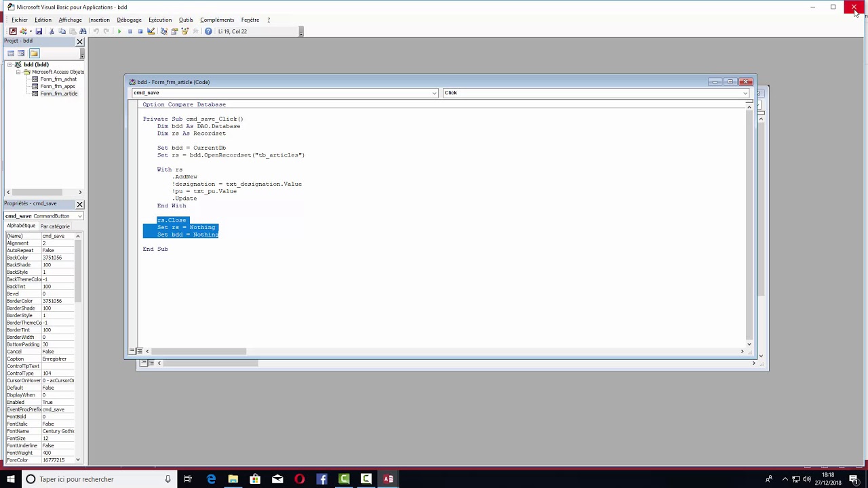Select Form_frm_article in project tree
The image size is (868, 488).
58,94
